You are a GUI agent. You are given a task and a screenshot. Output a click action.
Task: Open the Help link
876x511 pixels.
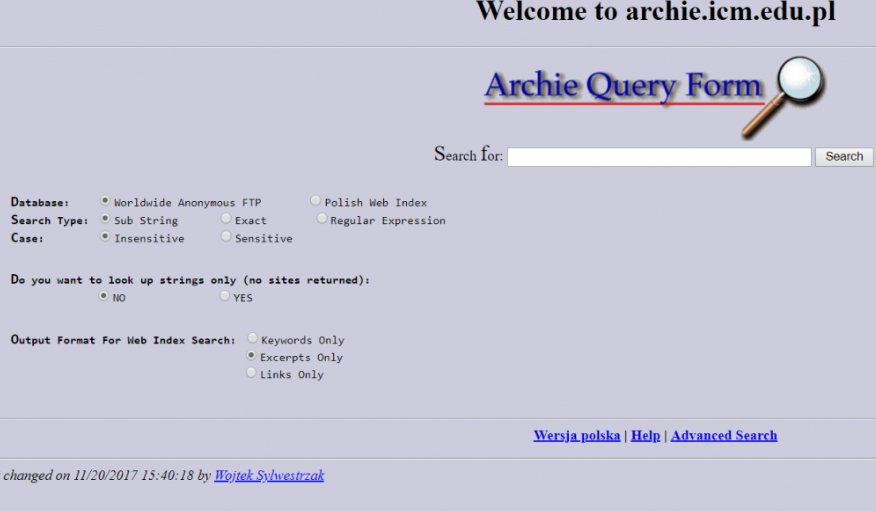[x=645, y=436]
